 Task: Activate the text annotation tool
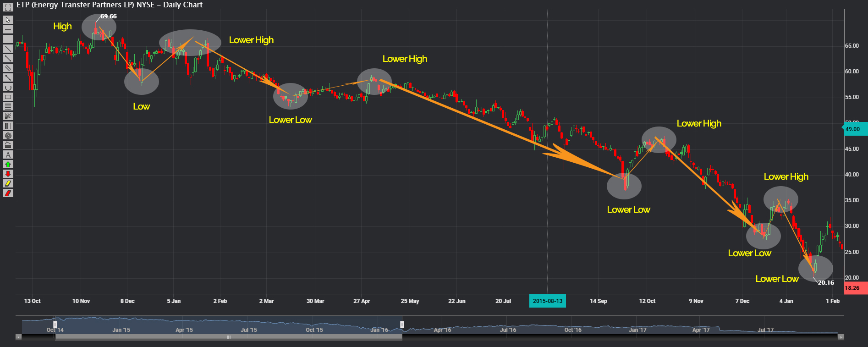click(8, 154)
